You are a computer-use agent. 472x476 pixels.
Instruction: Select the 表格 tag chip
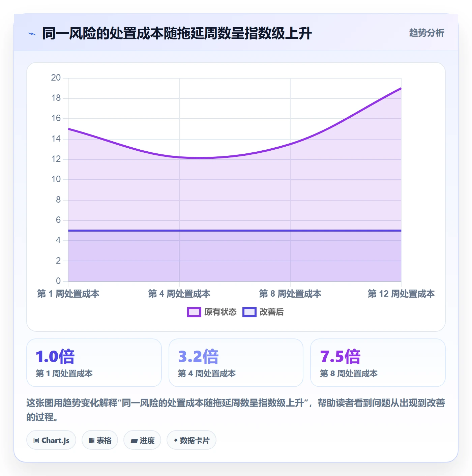tap(100, 440)
